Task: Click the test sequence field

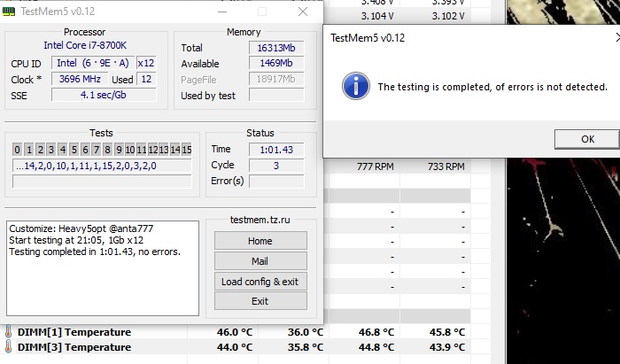Action: 102,166
